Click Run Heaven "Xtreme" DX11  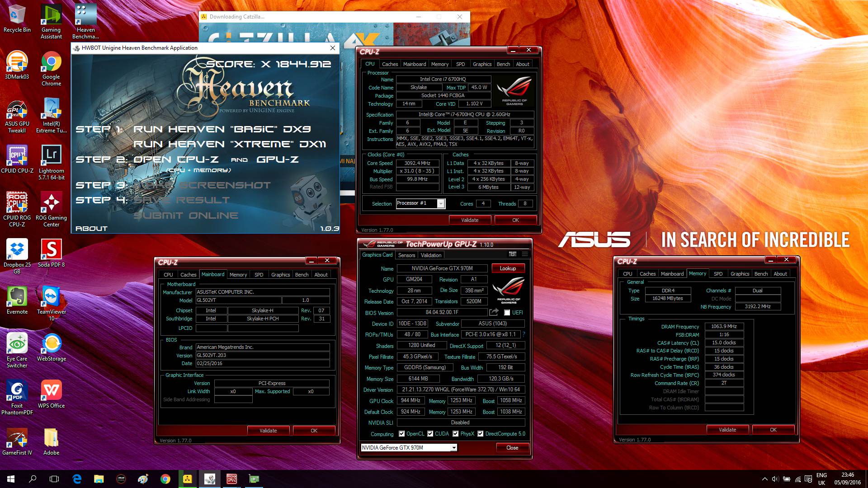click(x=230, y=144)
